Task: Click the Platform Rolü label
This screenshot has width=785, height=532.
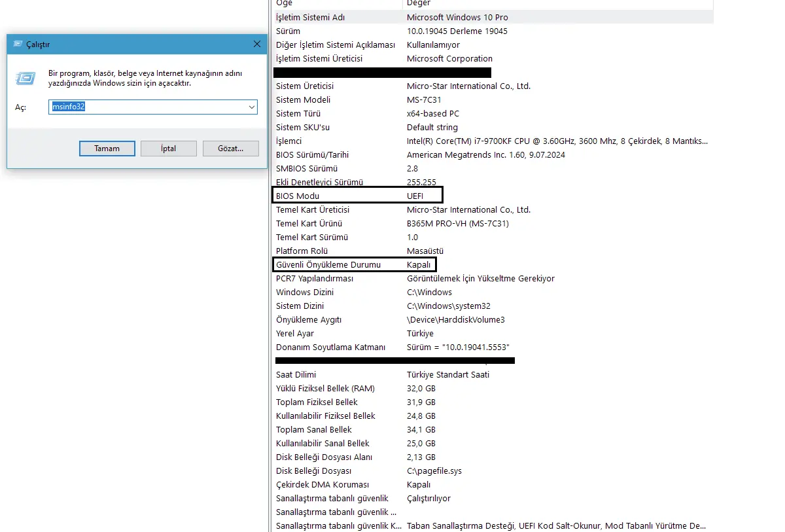Action: (301, 251)
